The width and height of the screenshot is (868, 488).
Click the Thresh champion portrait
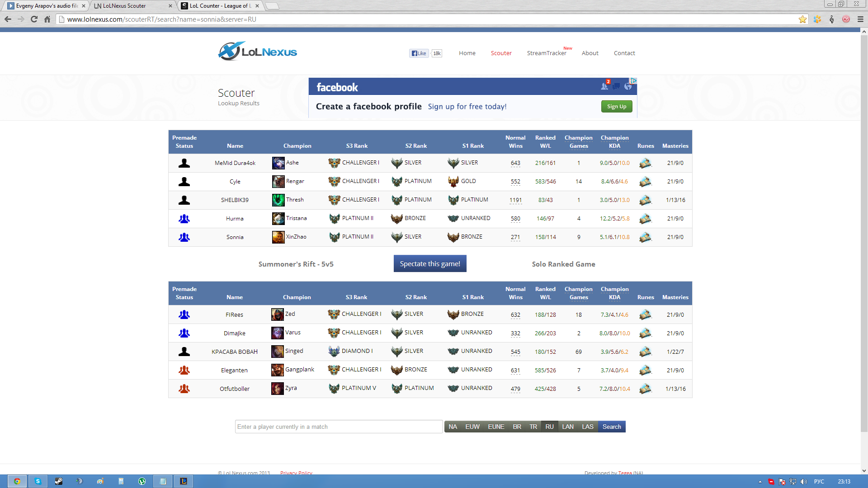tap(278, 200)
